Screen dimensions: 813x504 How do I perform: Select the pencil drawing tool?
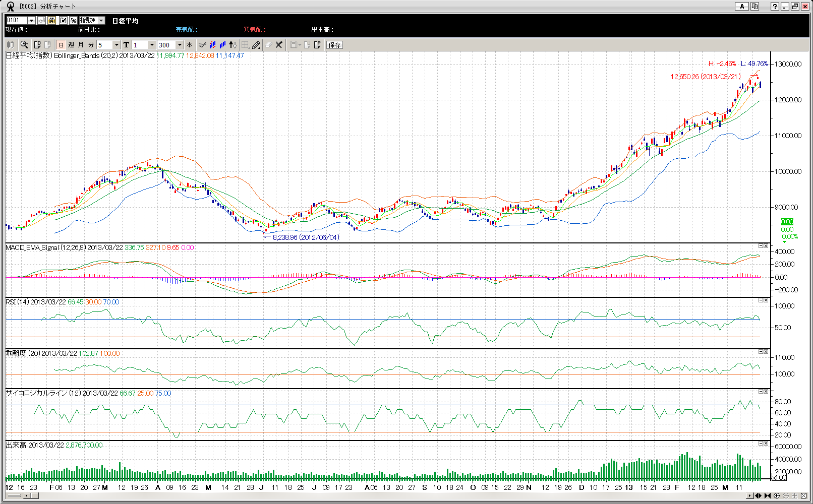[257, 45]
